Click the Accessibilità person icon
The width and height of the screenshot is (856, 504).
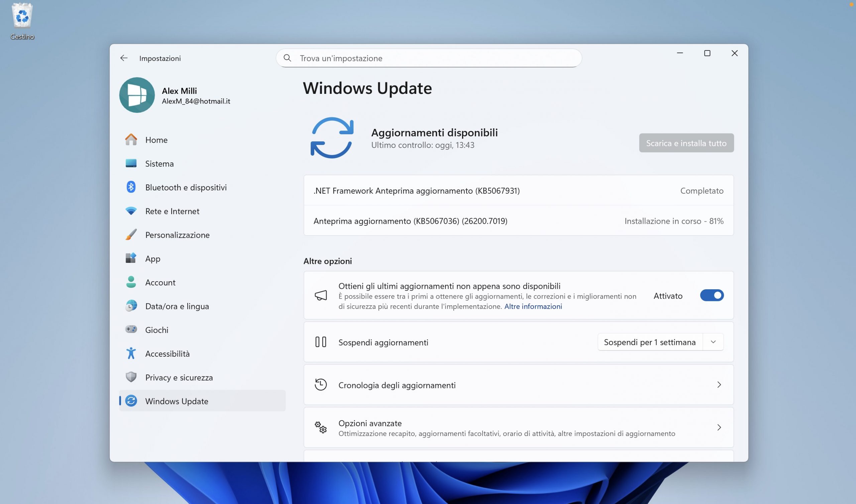coord(131,353)
